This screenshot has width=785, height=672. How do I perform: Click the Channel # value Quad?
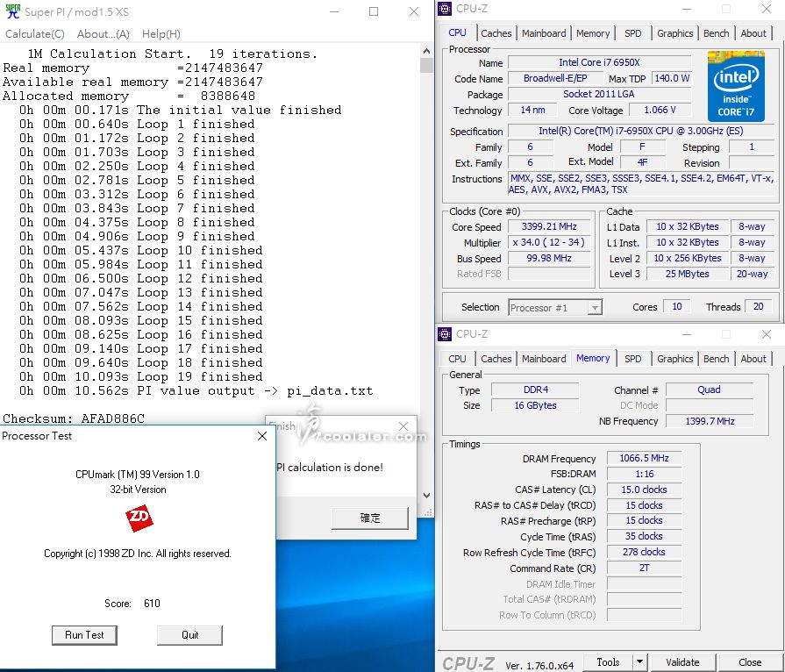(710, 390)
